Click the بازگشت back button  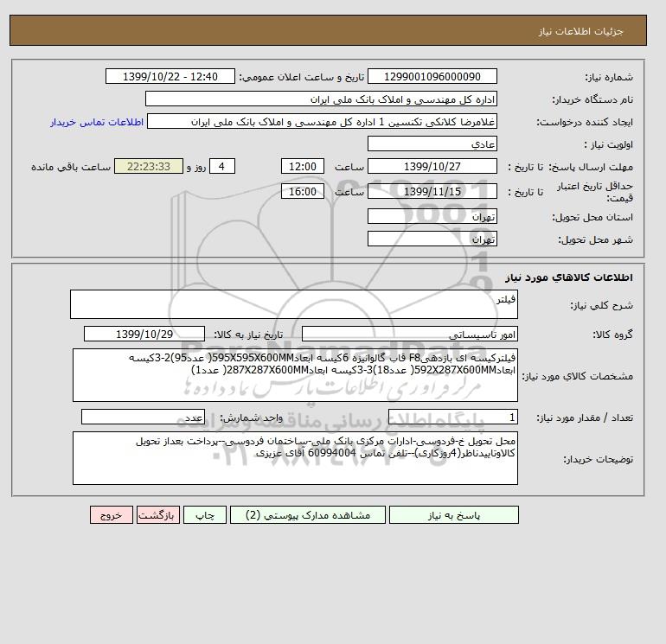pos(158,515)
